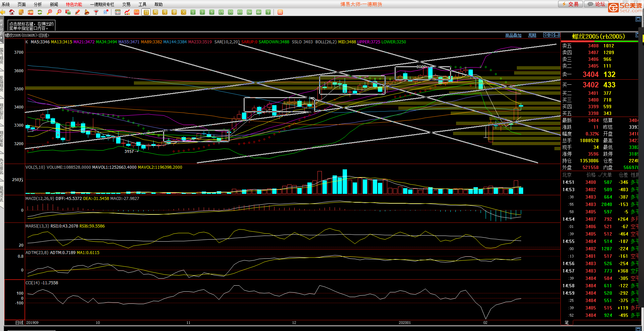Click the zoom-in magnifier icon
The height and width of the screenshot is (331, 644).
[49, 12]
